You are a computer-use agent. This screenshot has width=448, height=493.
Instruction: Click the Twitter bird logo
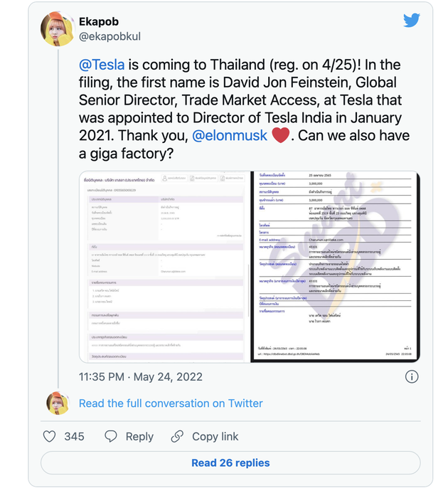pos(412,20)
